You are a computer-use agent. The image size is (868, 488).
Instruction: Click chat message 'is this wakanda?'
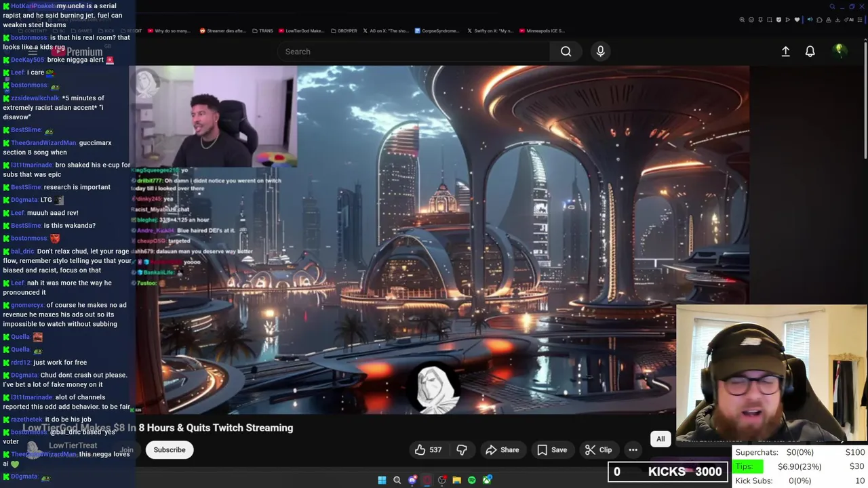click(x=70, y=226)
